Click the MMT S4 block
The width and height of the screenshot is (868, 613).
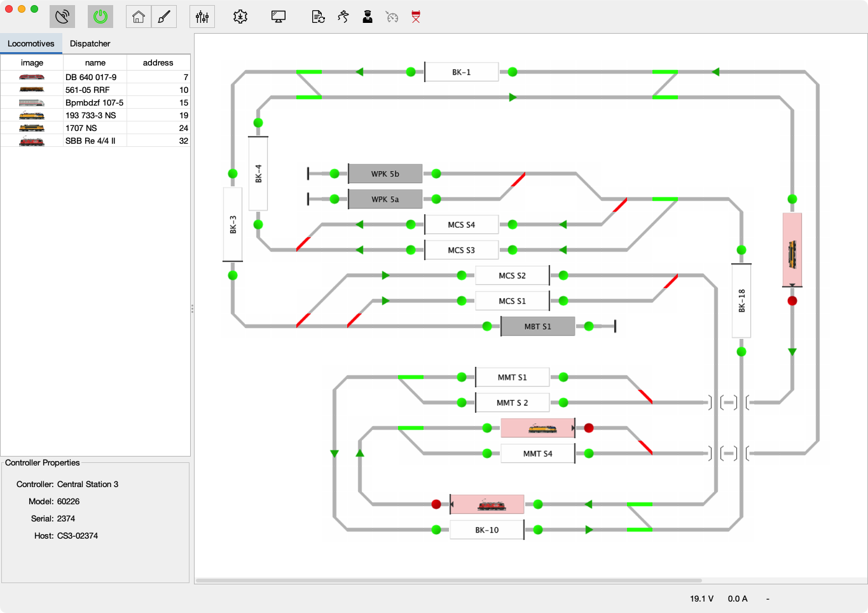tap(538, 453)
